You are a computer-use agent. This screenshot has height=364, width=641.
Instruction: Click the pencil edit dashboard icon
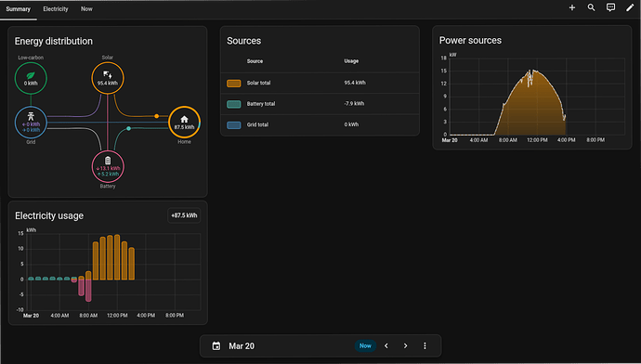point(630,7)
